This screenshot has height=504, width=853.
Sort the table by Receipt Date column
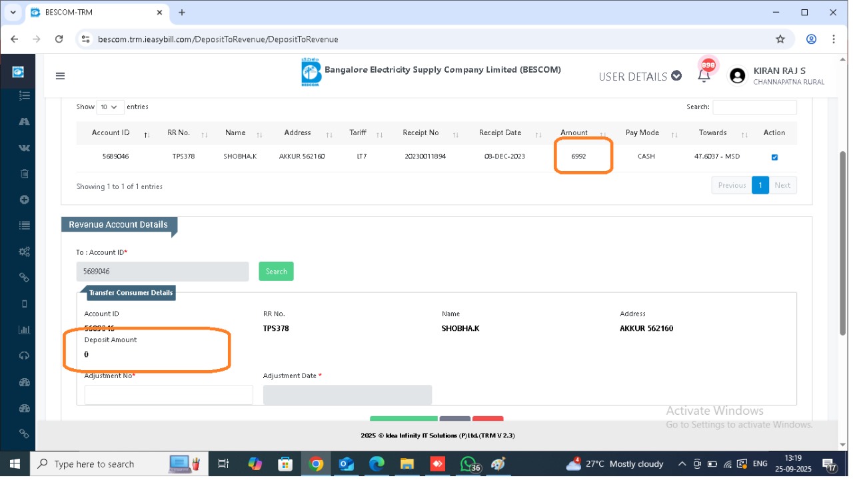click(500, 133)
